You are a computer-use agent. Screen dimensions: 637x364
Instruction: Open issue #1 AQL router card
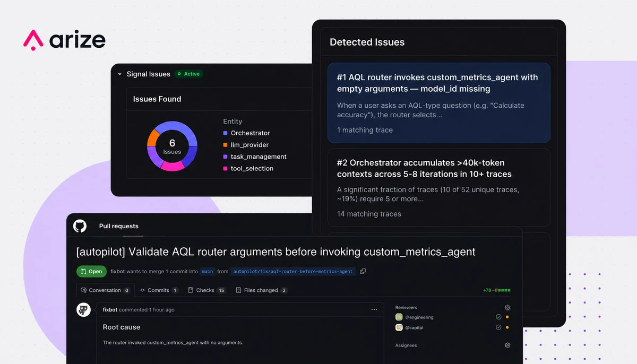438,103
